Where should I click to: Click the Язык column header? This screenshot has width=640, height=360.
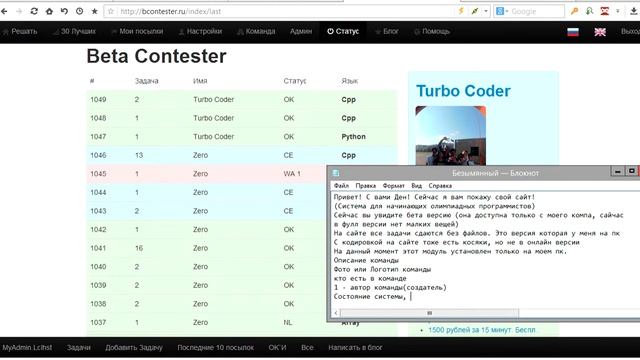coord(350,81)
